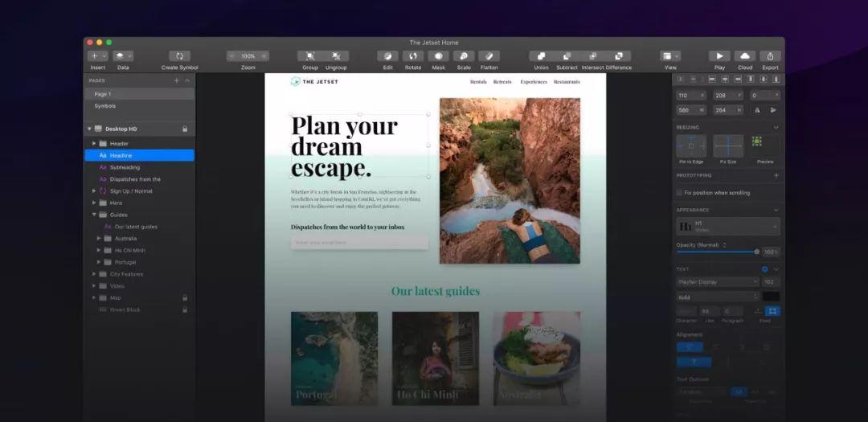868x422 pixels.
Task: Select the Edit tool icon
Action: (387, 56)
